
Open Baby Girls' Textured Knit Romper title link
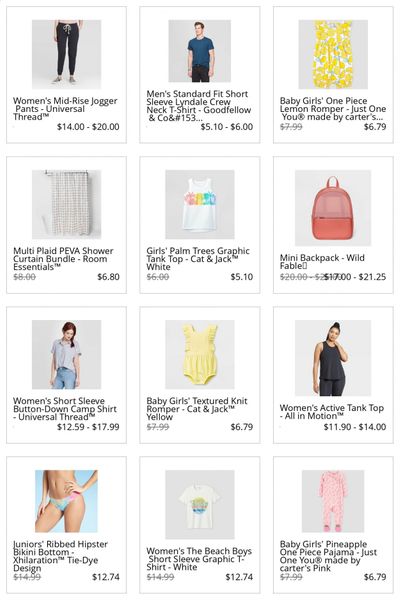pyautogui.click(x=197, y=409)
